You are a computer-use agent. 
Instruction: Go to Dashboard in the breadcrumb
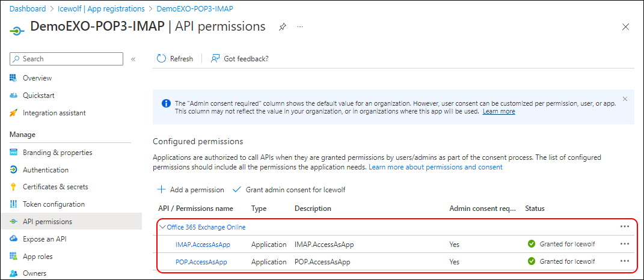28,8
